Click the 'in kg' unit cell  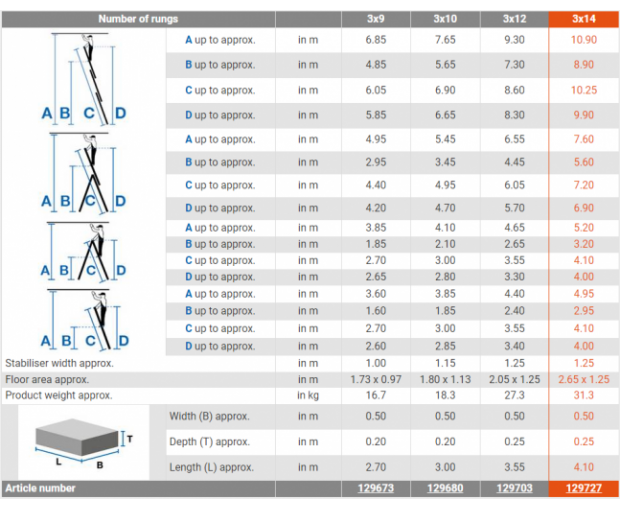[308, 395]
